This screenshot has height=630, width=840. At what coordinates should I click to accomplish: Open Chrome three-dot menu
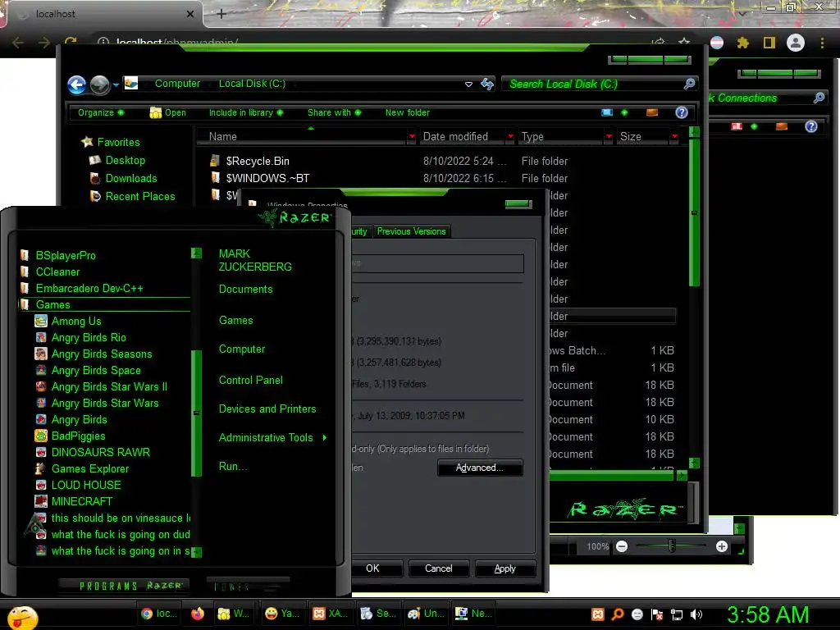click(822, 43)
